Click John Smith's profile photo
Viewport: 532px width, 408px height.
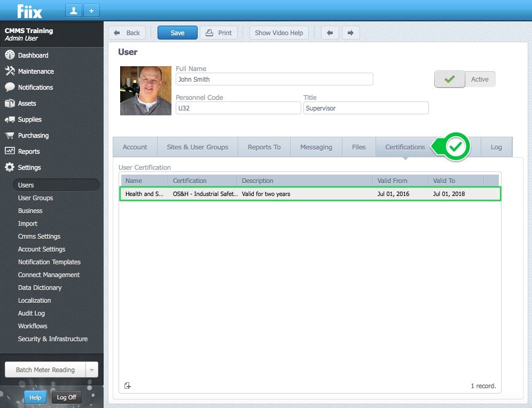pyautogui.click(x=146, y=91)
